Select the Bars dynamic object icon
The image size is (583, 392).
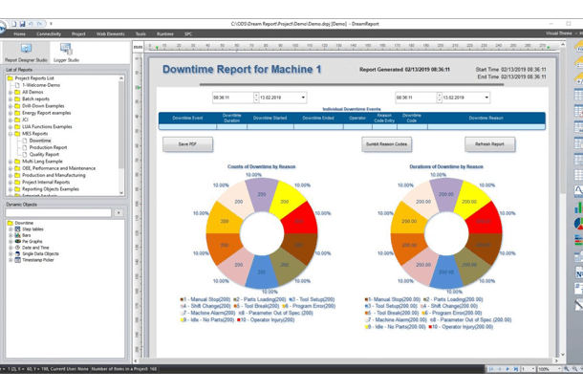tap(17, 235)
